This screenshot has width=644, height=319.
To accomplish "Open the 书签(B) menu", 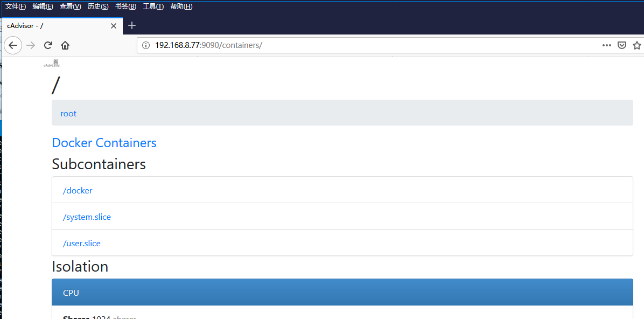I will click(125, 6).
